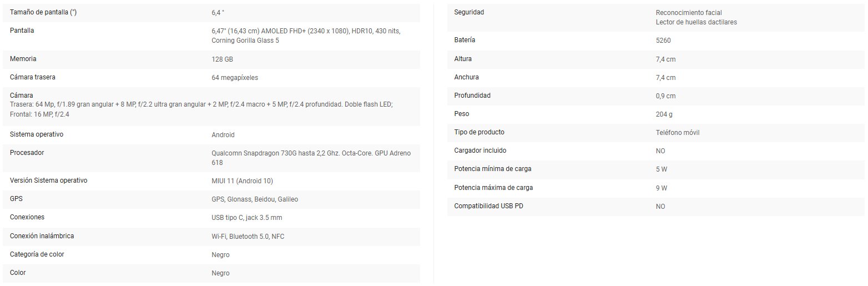Click the 'Profundidad' value 0,9 cm

pos(665,96)
